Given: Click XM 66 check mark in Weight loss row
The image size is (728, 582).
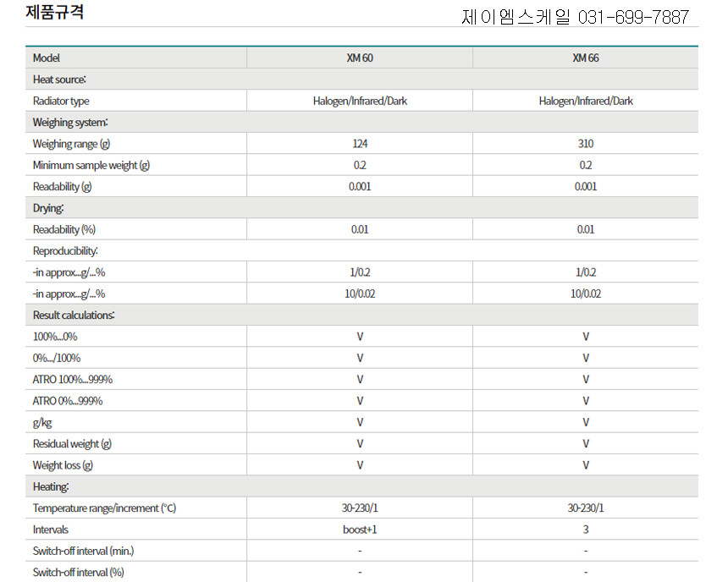Looking at the screenshot, I should [585, 465].
